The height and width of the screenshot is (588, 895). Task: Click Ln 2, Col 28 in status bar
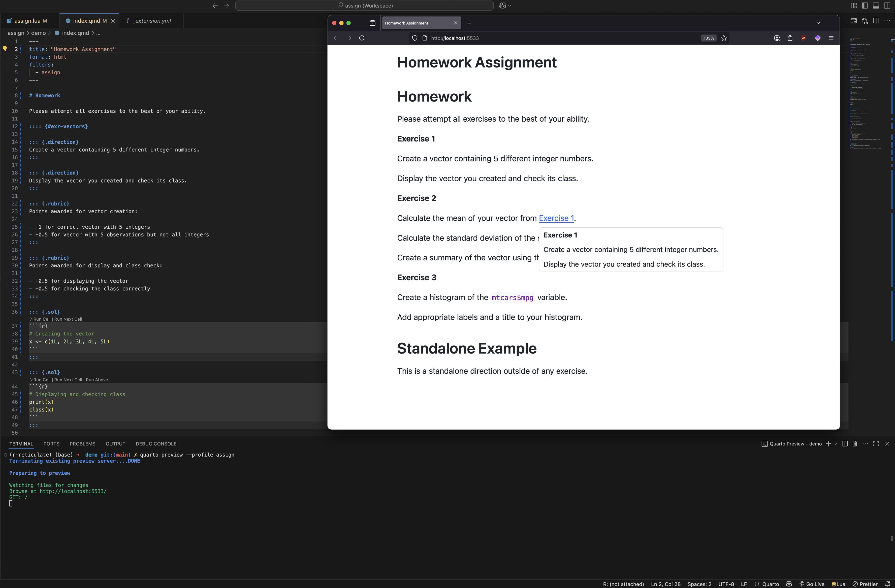click(x=666, y=584)
